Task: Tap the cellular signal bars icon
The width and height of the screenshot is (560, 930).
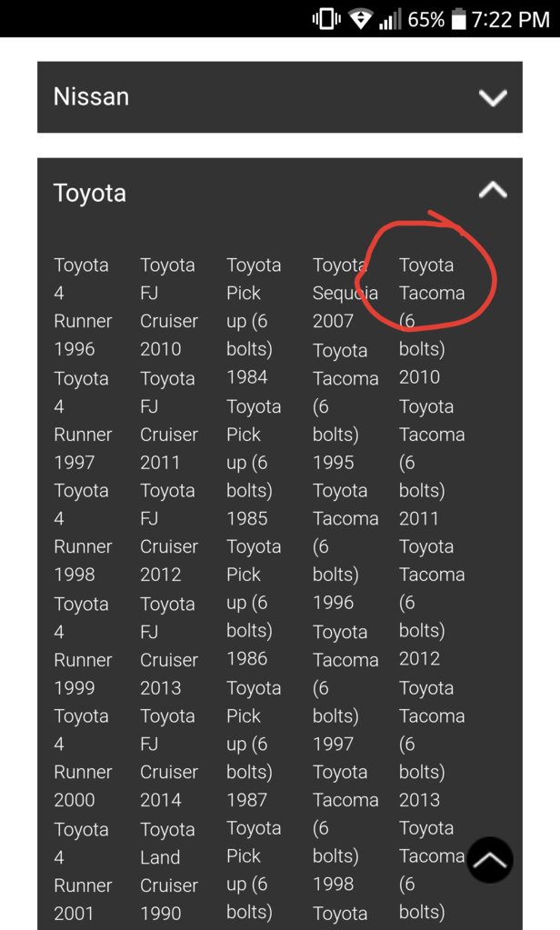Action: click(390, 20)
